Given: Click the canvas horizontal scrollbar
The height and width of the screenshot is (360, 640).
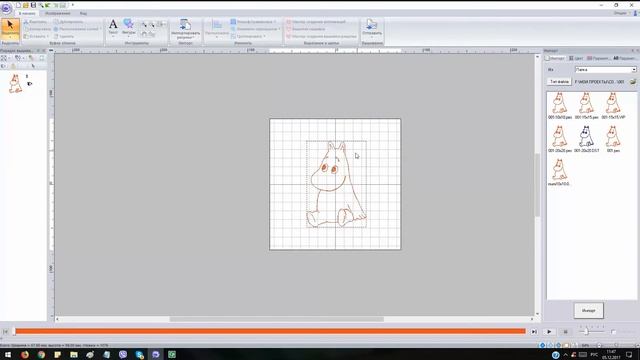Looking at the screenshot, I should point(277,319).
